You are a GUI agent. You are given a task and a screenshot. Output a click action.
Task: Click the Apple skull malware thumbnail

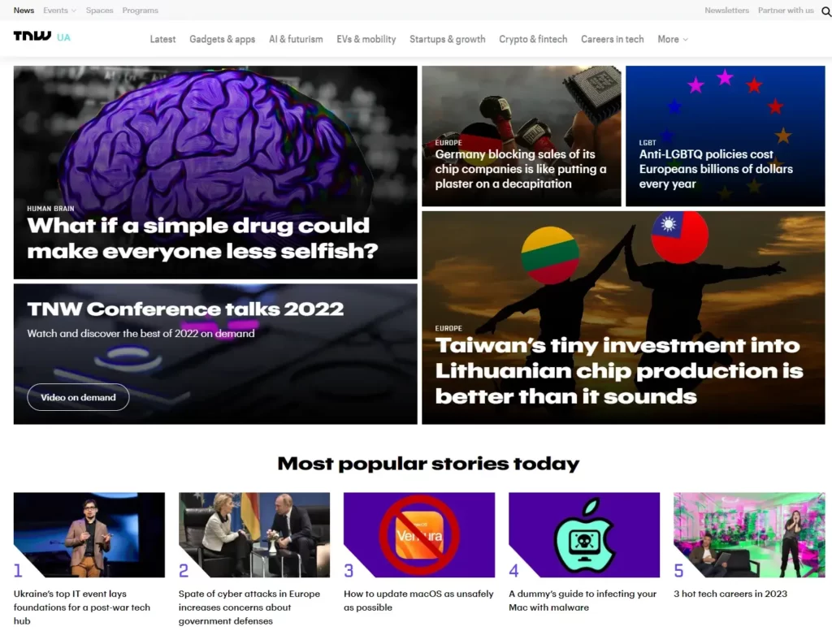pyautogui.click(x=583, y=534)
